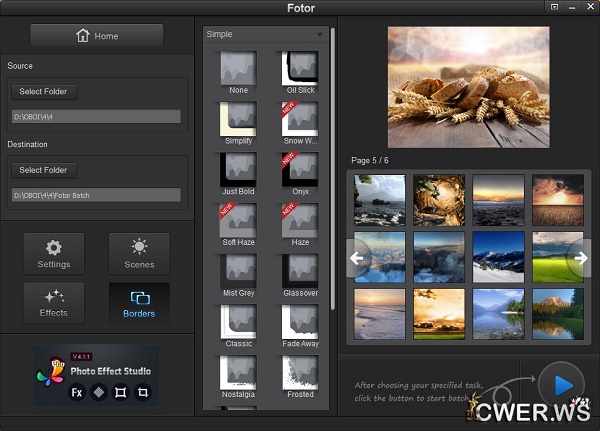This screenshot has height=431, width=600.
Task: Open the Photo Effect Studio banner
Action: (96, 375)
